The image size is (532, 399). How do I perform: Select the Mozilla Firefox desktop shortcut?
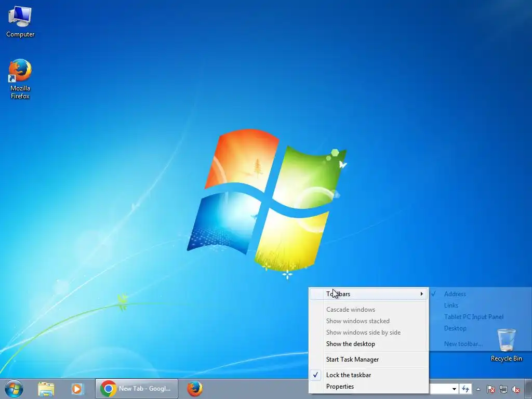tap(20, 79)
